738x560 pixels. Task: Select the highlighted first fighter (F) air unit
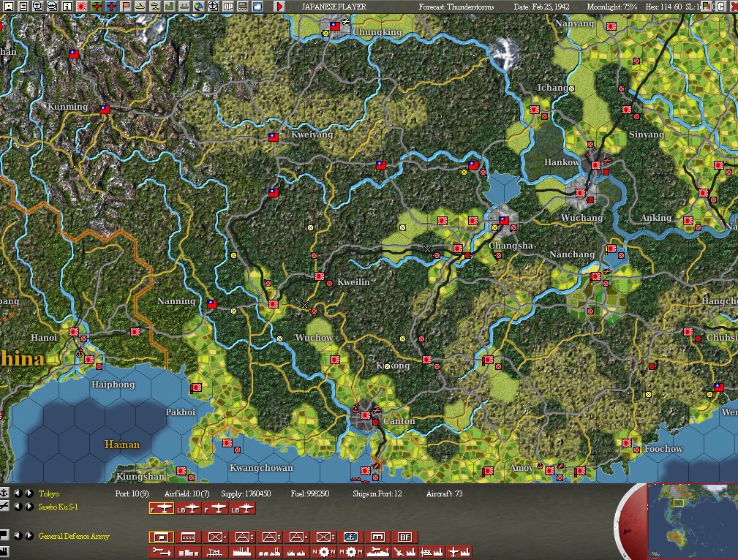tap(162, 509)
